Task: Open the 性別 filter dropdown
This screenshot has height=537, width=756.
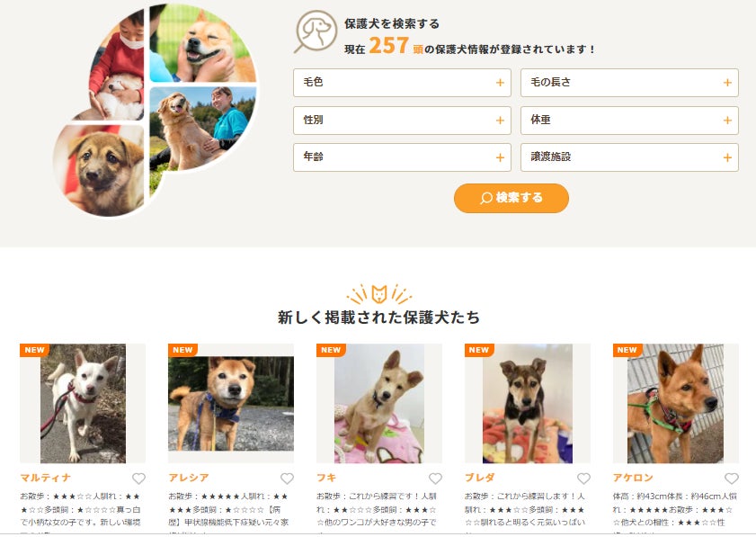Action: click(402, 121)
